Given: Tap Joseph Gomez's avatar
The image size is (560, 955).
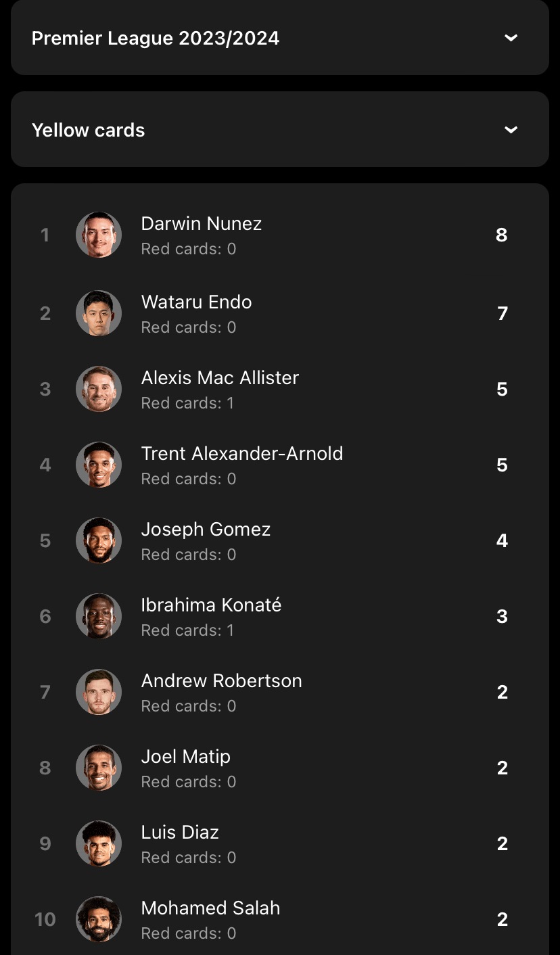Looking at the screenshot, I should 99,540.
